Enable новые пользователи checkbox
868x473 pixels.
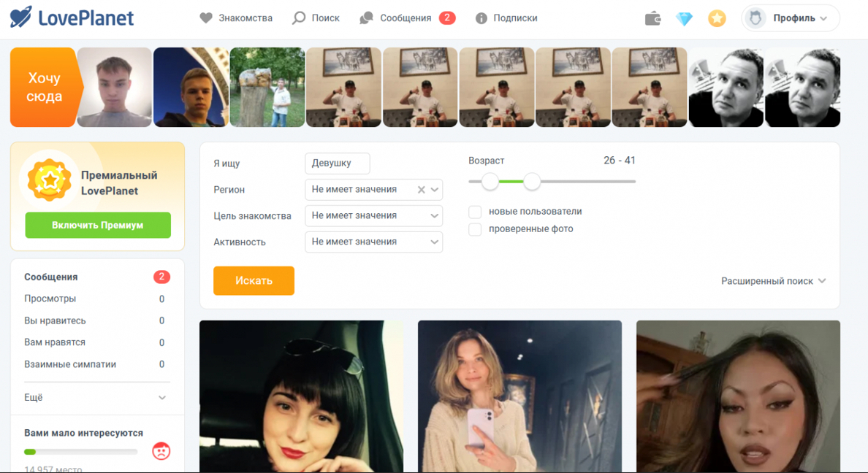pyautogui.click(x=475, y=212)
